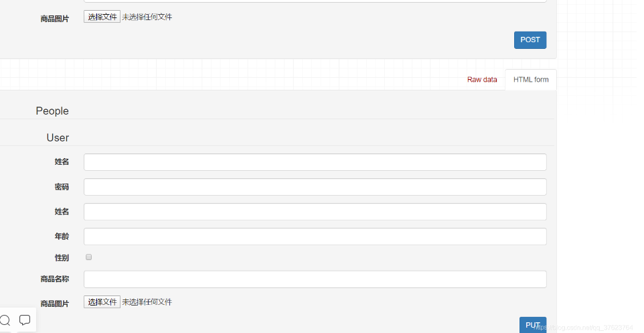Click the 商品名称 field label

click(55, 279)
